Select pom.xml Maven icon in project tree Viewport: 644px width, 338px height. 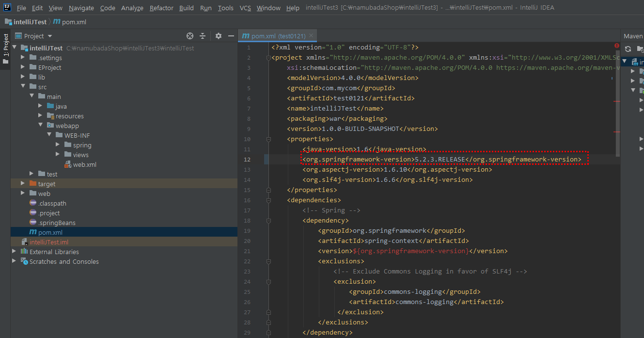tap(33, 232)
